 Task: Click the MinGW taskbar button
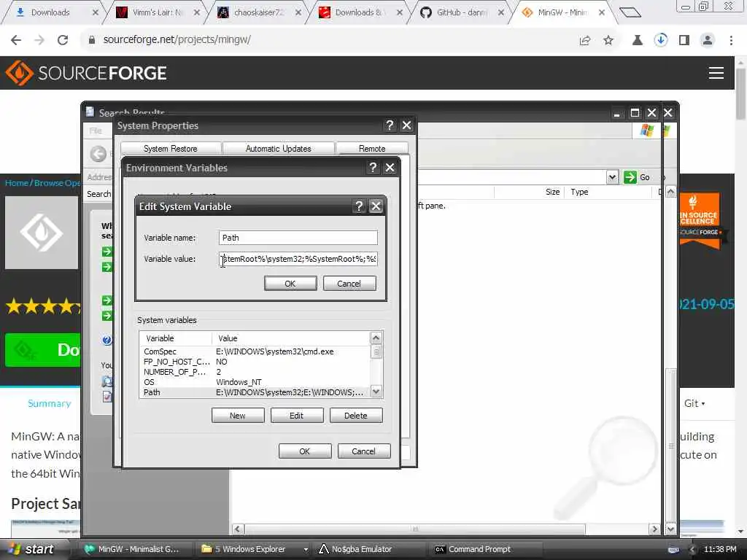tap(136, 549)
